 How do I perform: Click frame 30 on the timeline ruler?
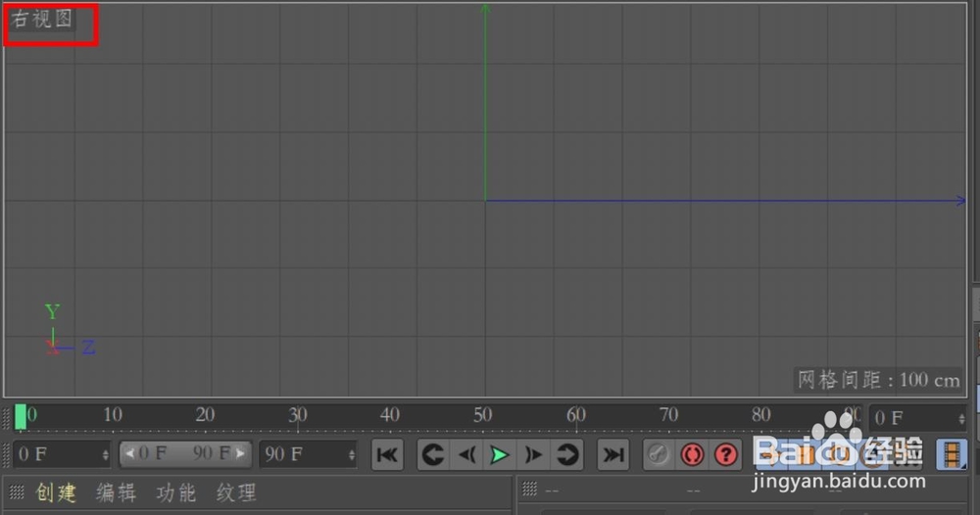tap(298, 414)
